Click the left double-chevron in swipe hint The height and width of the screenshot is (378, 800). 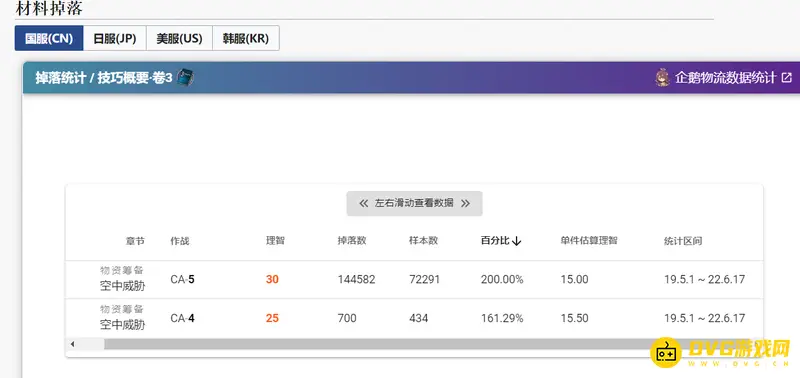click(x=363, y=203)
